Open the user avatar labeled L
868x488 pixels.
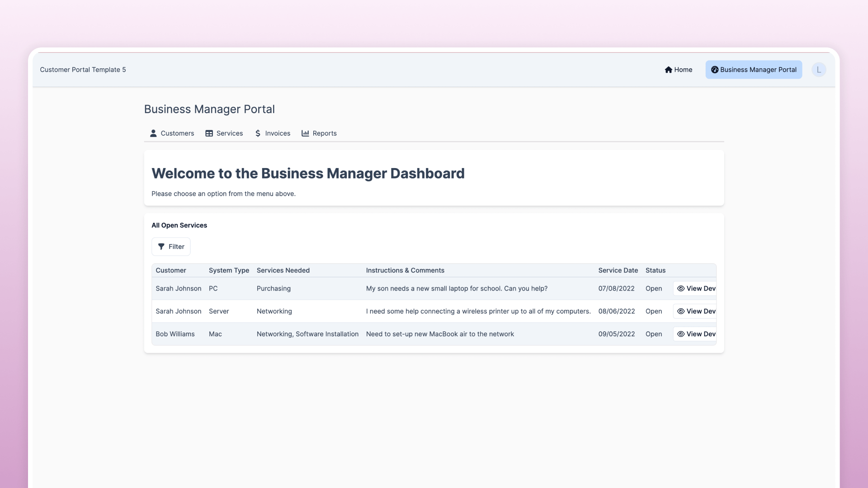(x=818, y=70)
